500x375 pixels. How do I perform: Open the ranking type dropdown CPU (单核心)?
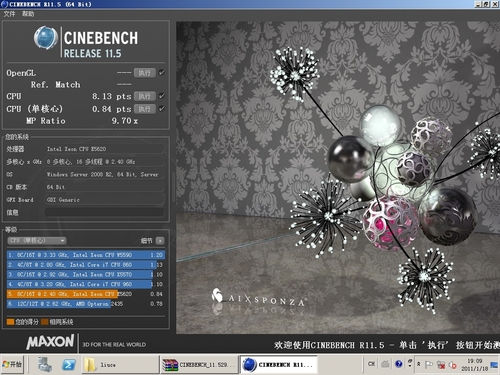point(37,240)
